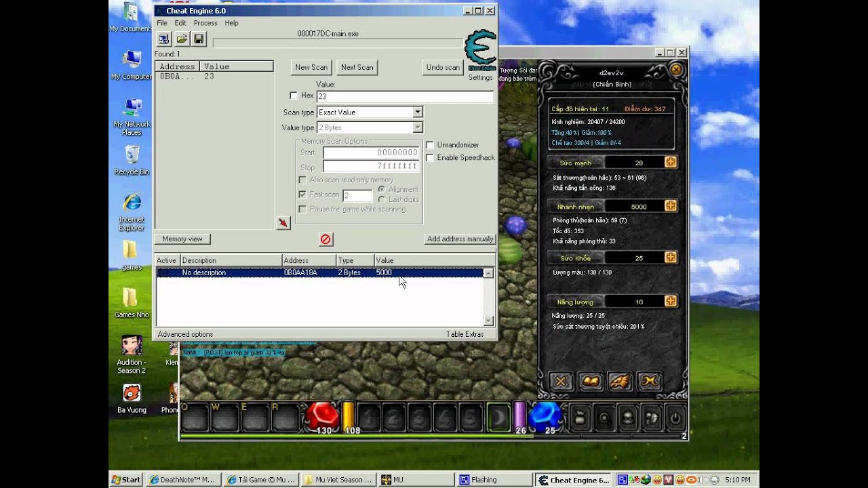The width and height of the screenshot is (868, 488).
Task: Click the New Scan button
Action: [x=311, y=67]
